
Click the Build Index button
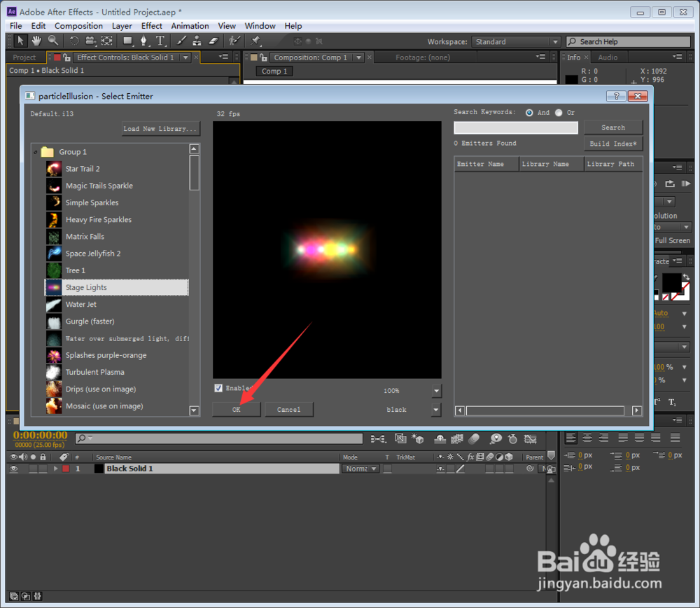click(x=613, y=144)
